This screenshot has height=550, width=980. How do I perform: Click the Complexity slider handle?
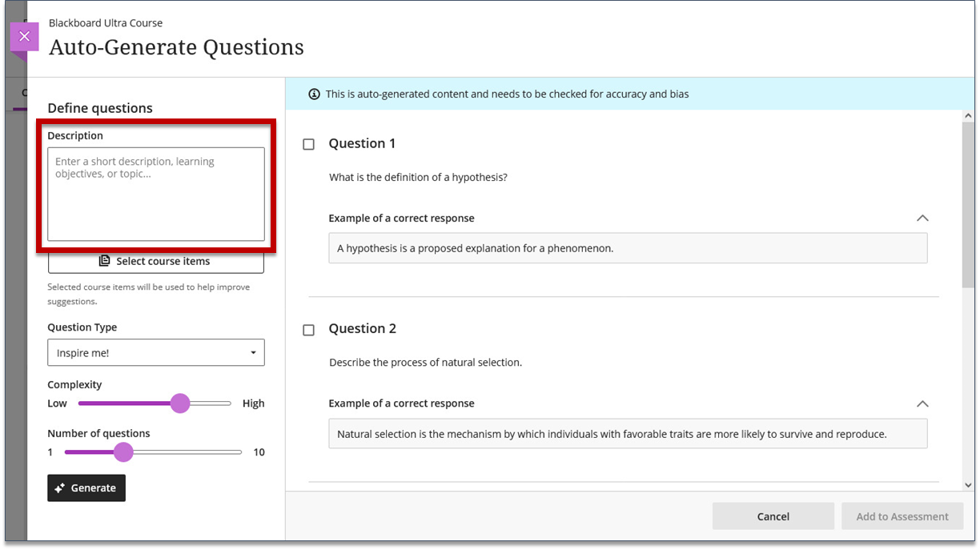[180, 403]
